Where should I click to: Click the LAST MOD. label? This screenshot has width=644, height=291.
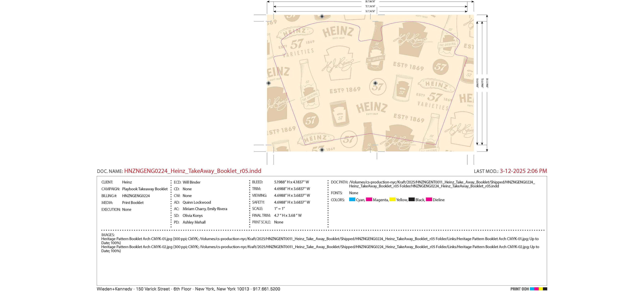(x=486, y=171)
